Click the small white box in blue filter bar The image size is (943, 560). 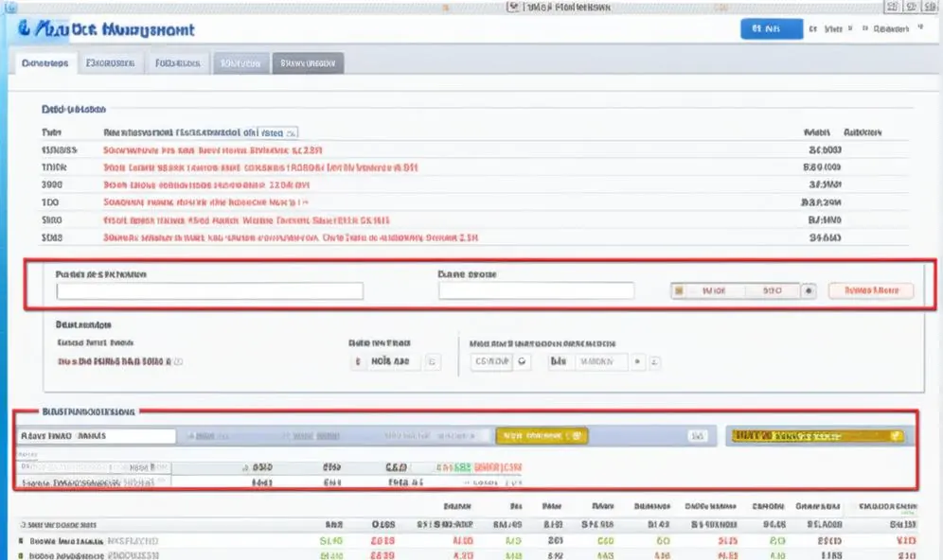[697, 436]
